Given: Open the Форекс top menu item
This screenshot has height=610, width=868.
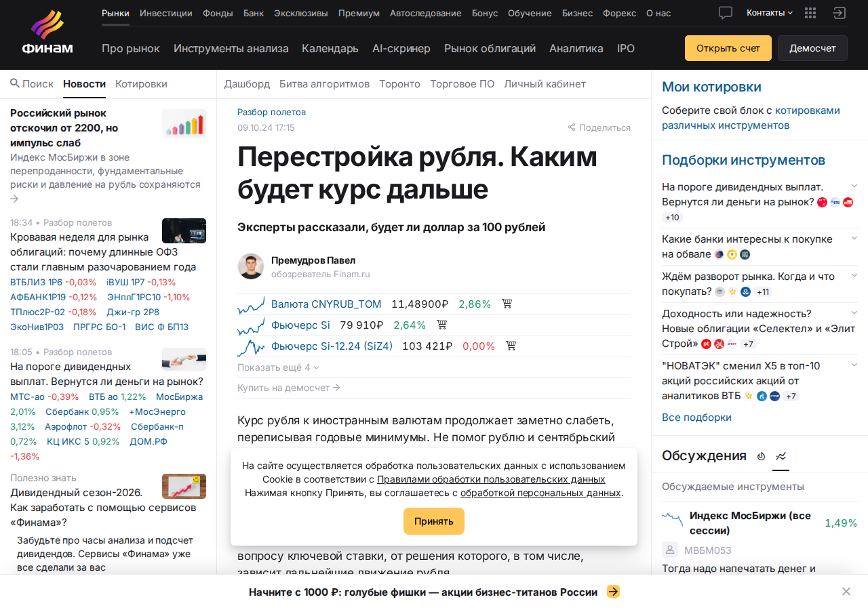Looking at the screenshot, I should pos(619,13).
